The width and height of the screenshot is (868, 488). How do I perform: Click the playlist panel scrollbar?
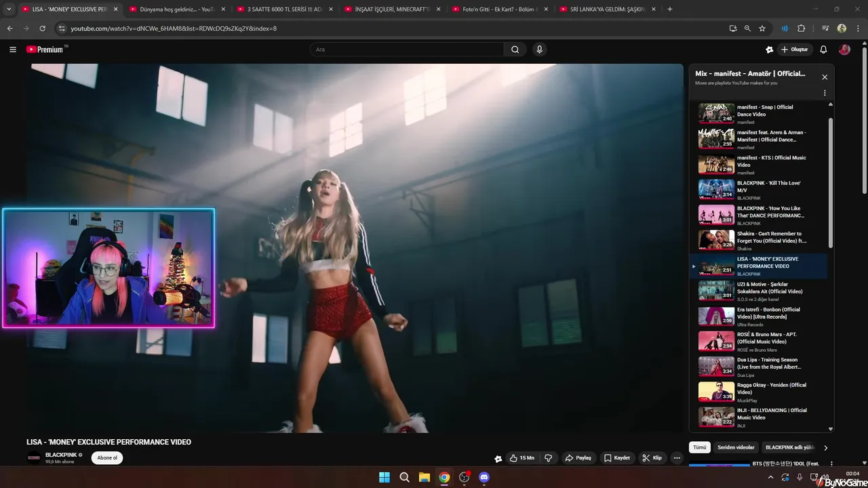click(831, 183)
